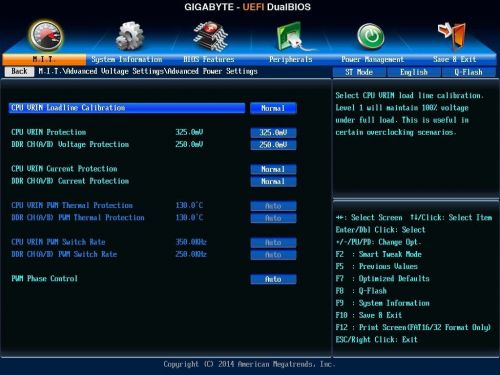Click the ESC/Right Click: Exit hint
This screenshot has width=500, height=375.
point(377,340)
